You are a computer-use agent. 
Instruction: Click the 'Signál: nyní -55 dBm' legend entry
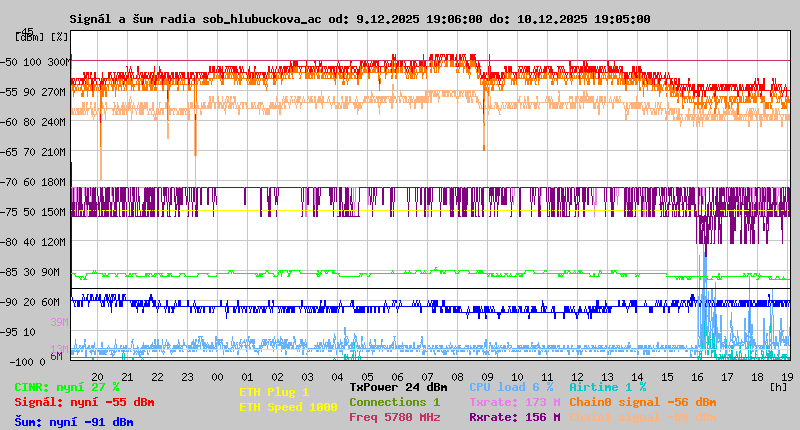(x=84, y=402)
